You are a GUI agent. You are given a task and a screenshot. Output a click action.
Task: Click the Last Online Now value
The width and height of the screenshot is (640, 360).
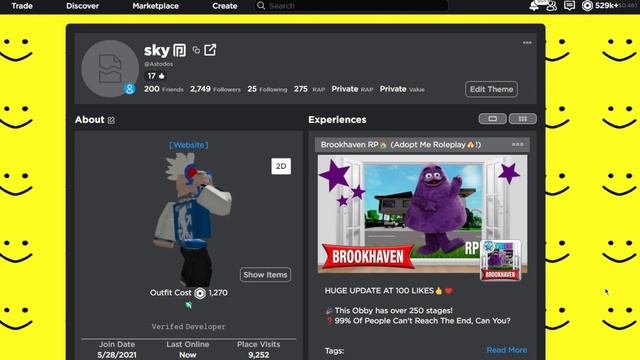click(188, 355)
